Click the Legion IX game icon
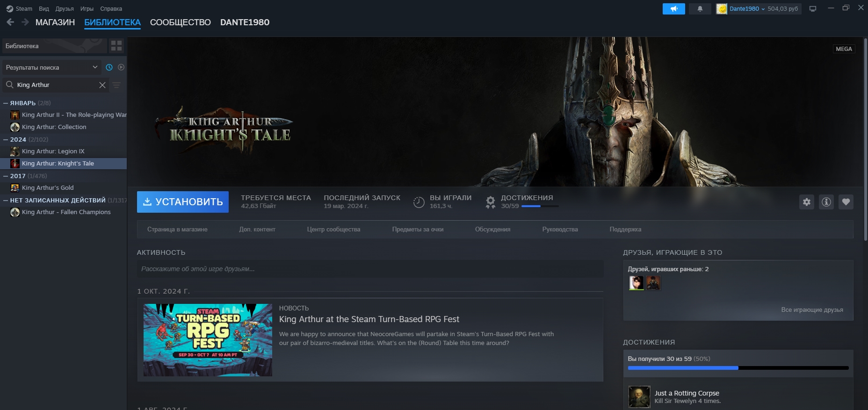 [15, 151]
